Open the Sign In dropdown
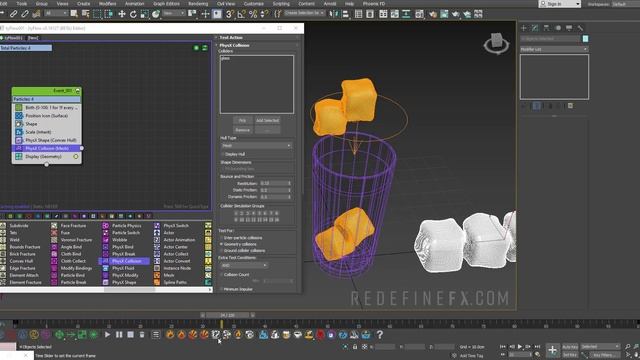This screenshot has width=640, height=360. pos(560,4)
